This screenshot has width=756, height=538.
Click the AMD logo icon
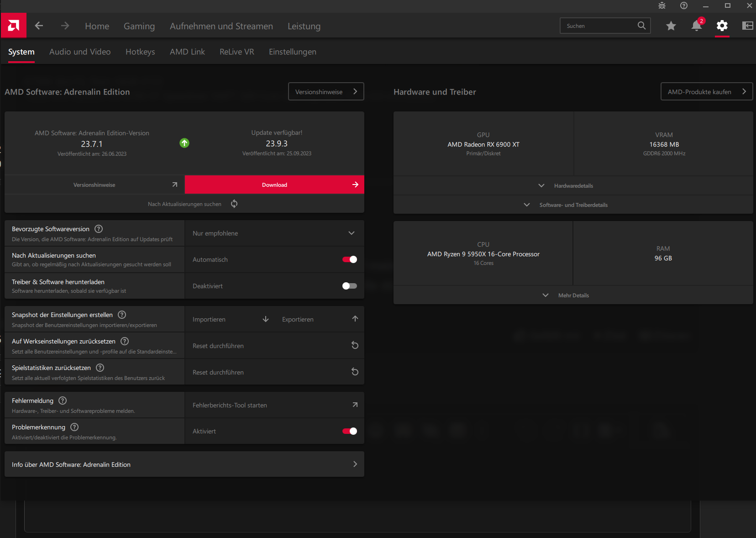(14, 26)
